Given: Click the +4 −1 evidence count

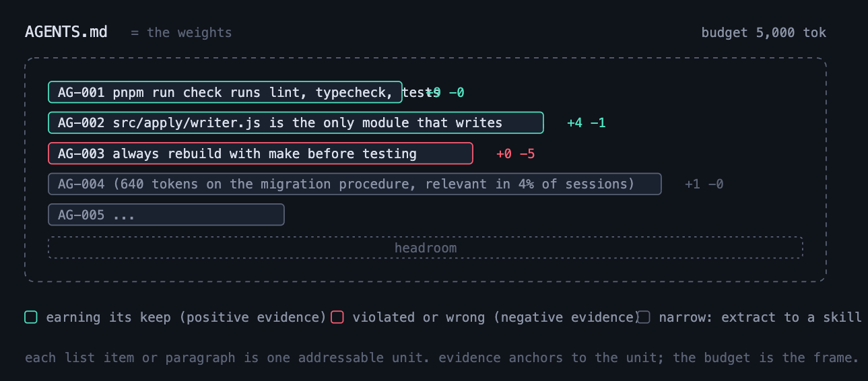Looking at the screenshot, I should [x=587, y=123].
